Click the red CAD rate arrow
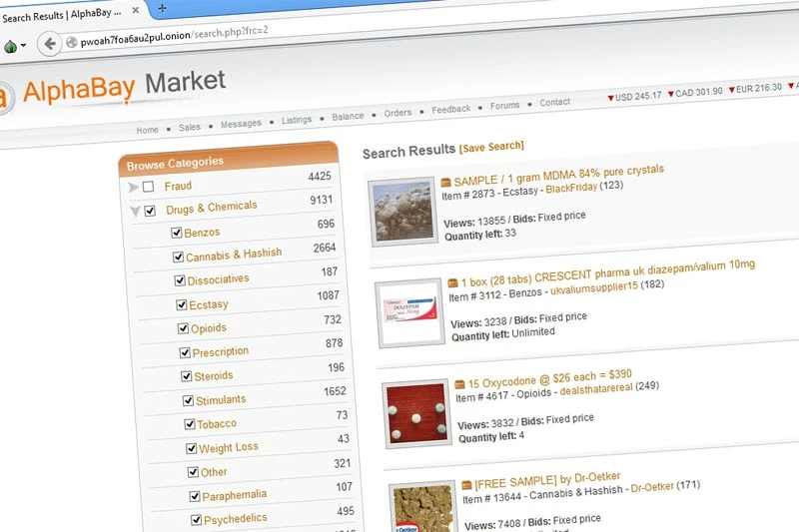 pyautogui.click(x=670, y=94)
